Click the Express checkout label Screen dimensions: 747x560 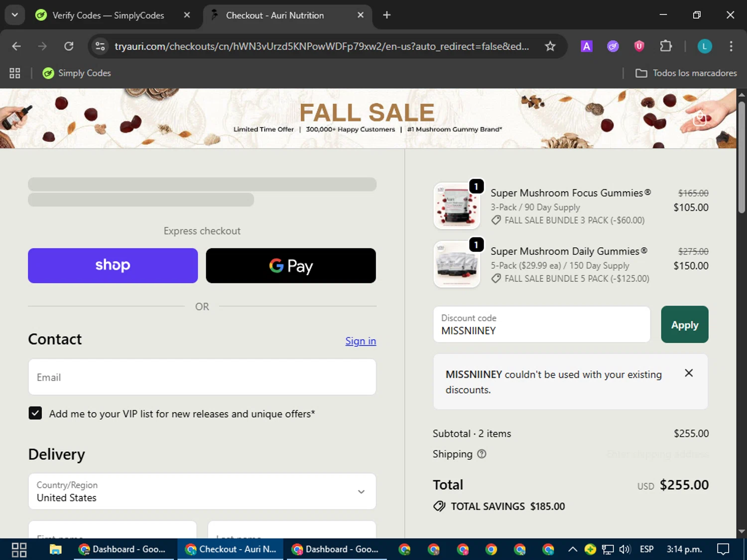point(202,231)
